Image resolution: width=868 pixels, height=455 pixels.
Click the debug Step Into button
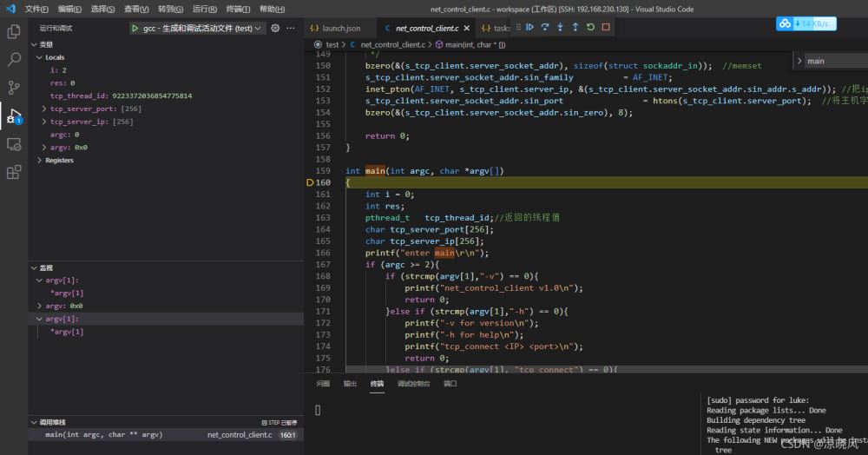(560, 27)
